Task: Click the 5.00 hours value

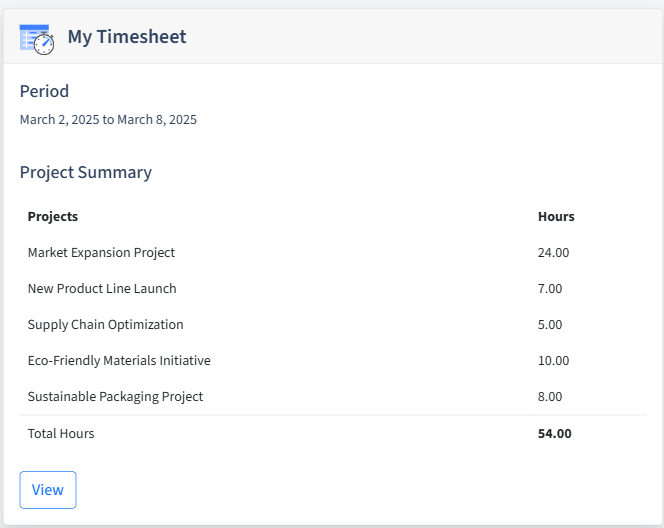Action: pos(550,324)
